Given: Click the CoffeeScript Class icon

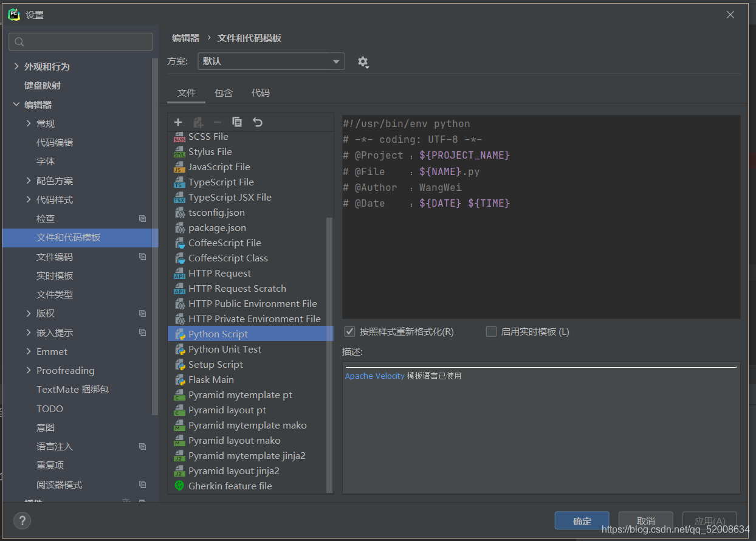Looking at the screenshot, I should (179, 258).
